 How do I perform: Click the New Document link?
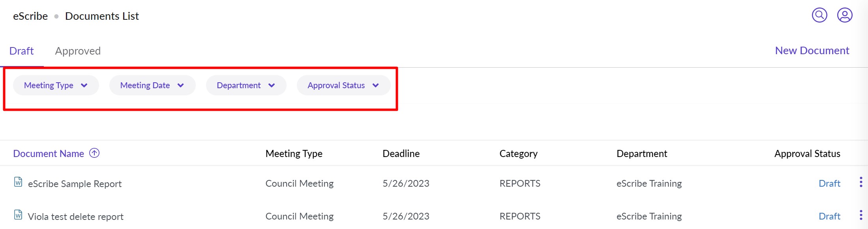tap(812, 51)
